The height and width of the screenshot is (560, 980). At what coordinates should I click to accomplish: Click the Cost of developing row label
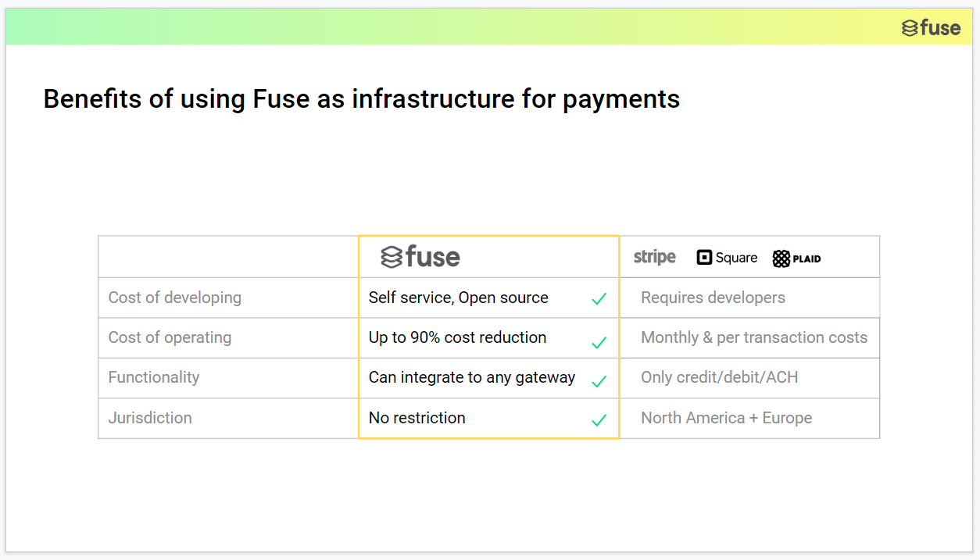[x=174, y=298]
